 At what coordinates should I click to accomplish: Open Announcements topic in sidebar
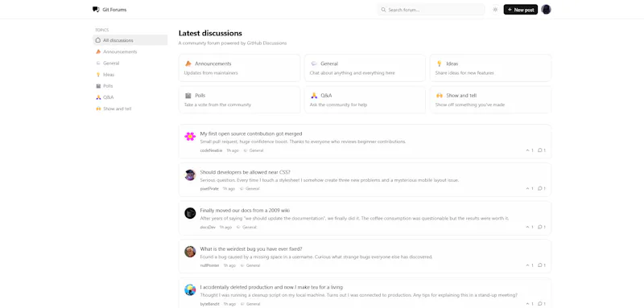point(130,51)
